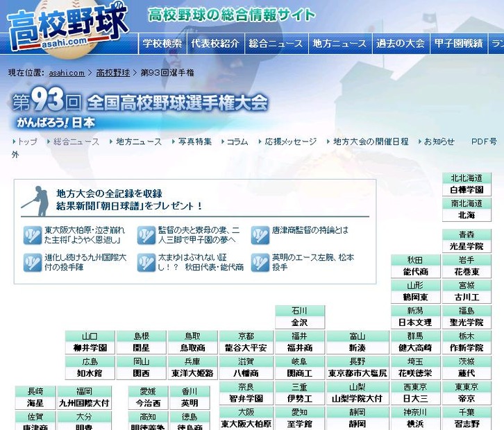Select 岩手 花巻東 tile
504x430 pixels.
coord(467,266)
